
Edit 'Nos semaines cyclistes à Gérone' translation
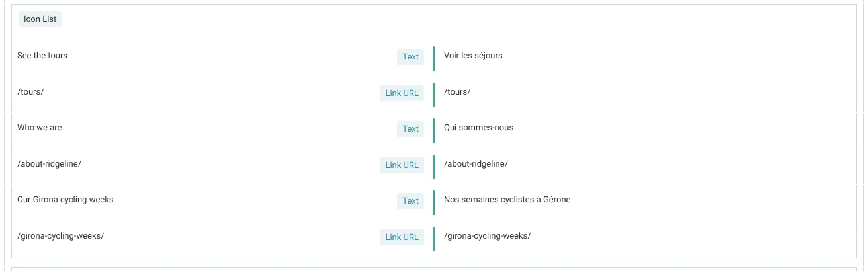coord(507,200)
